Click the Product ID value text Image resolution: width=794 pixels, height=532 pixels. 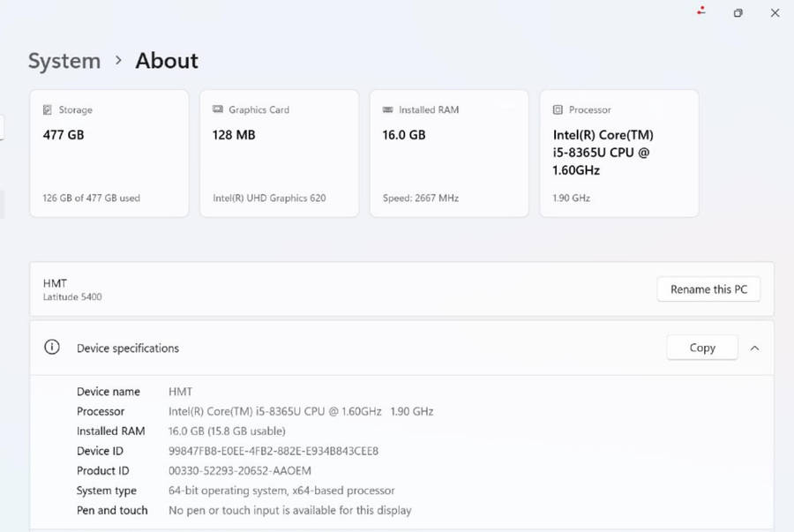coord(240,470)
